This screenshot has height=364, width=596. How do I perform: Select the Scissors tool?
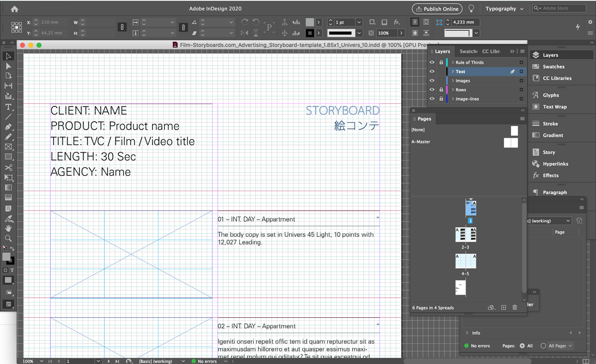pyautogui.click(x=8, y=167)
